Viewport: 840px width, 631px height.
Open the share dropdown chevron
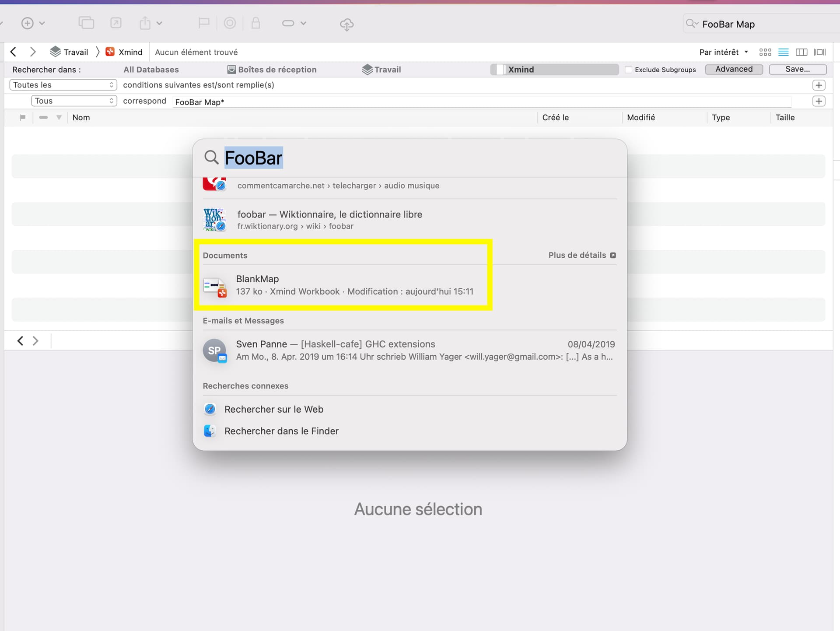(x=159, y=23)
